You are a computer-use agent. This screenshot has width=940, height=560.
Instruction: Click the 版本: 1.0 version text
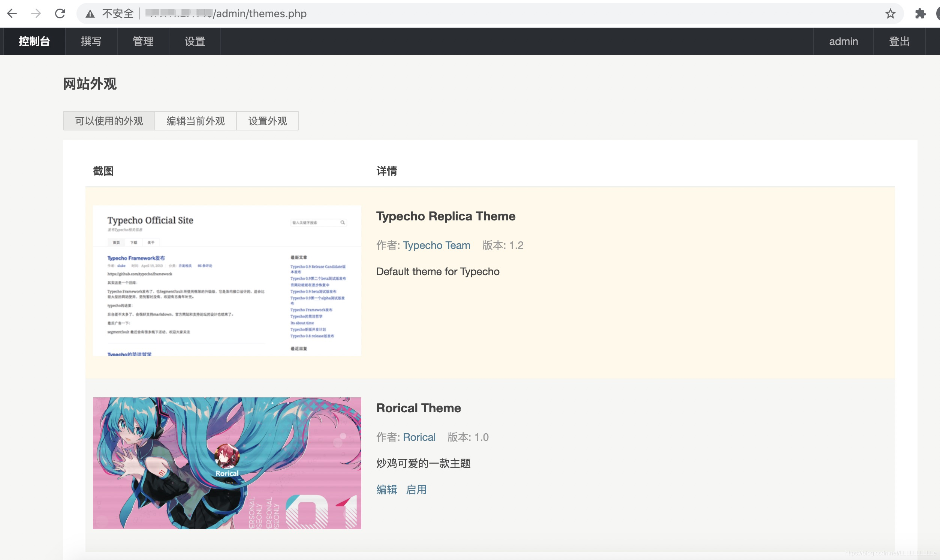(x=468, y=437)
